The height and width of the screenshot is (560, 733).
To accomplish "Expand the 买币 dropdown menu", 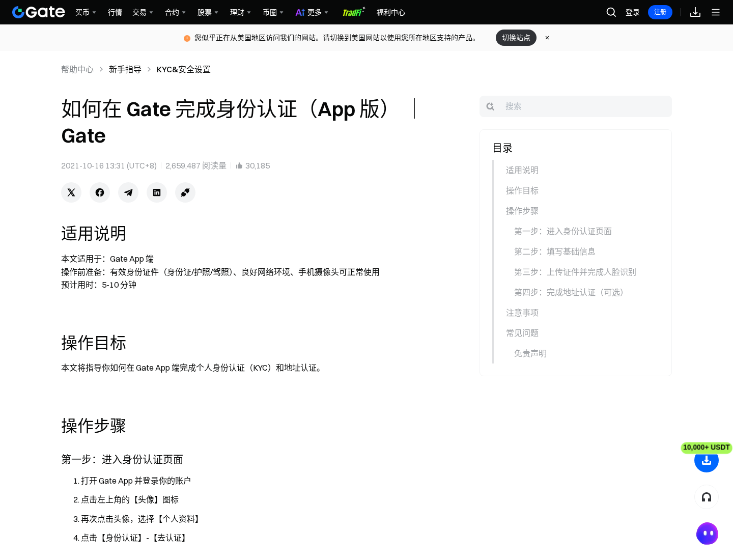I will point(86,12).
